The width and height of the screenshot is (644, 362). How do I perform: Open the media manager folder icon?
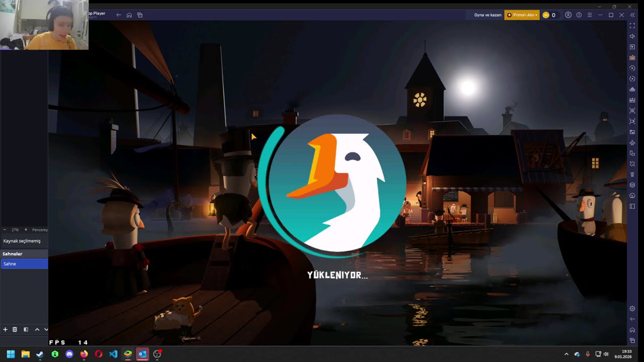pos(632,132)
